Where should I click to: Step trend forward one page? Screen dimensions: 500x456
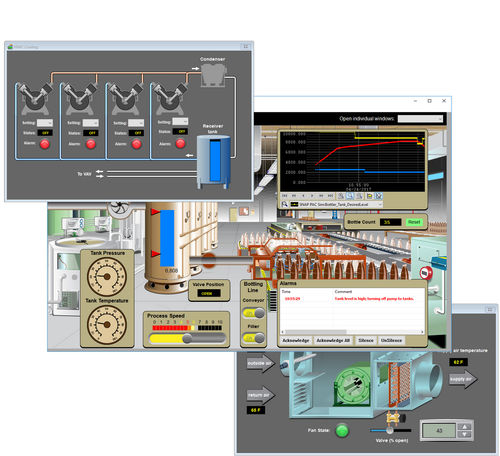click(321, 196)
